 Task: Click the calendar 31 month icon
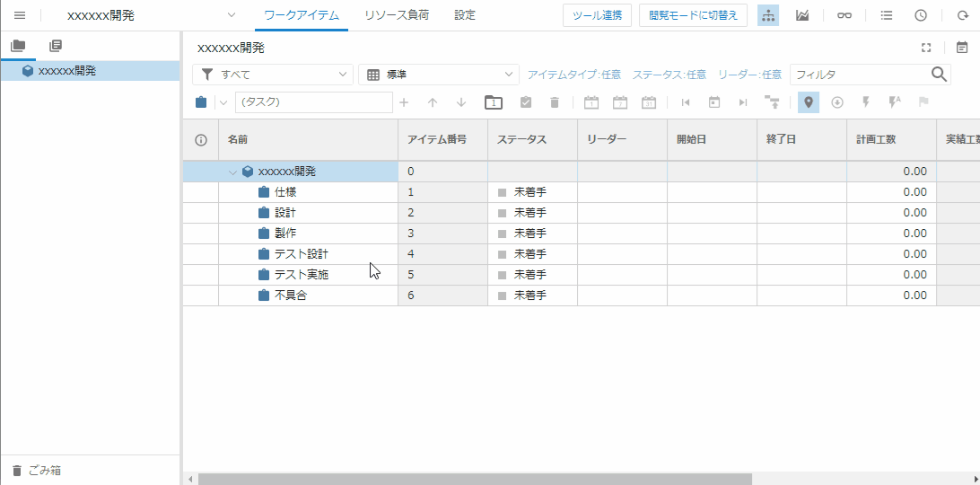click(649, 102)
